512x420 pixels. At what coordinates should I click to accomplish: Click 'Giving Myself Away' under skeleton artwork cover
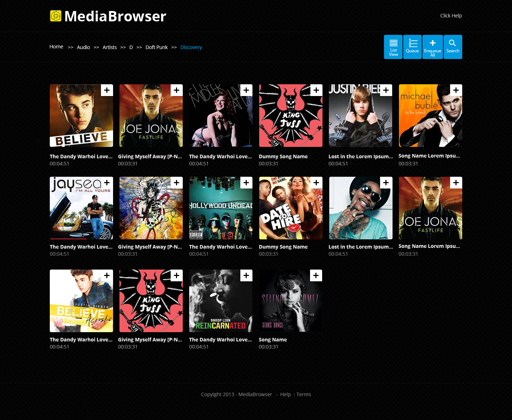coord(150,247)
